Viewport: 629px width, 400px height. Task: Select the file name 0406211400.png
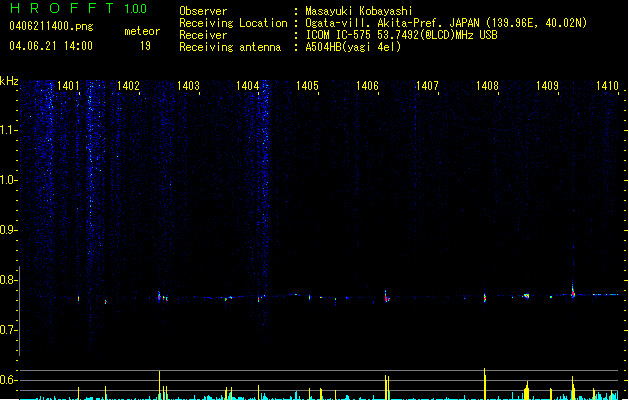51,27
